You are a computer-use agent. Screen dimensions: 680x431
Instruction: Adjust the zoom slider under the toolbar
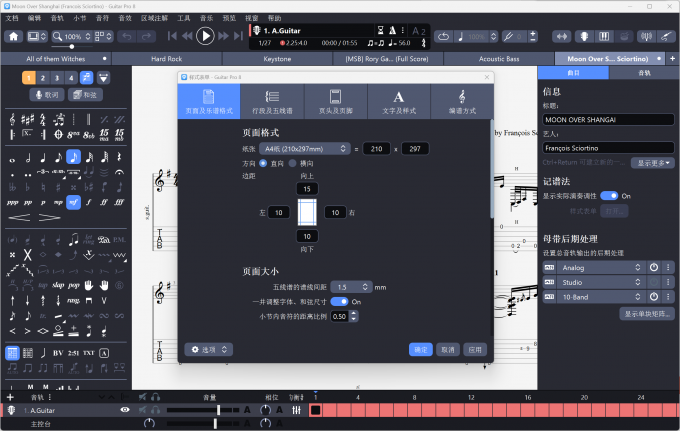72,46
